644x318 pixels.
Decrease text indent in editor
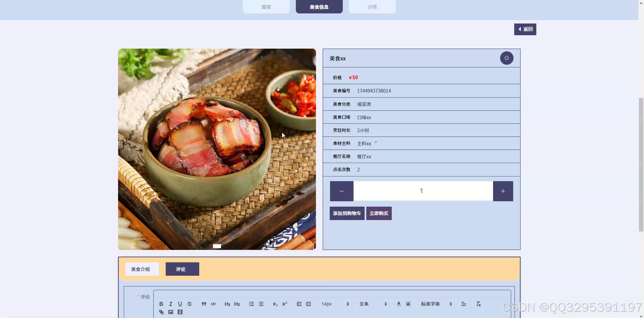tap(299, 304)
